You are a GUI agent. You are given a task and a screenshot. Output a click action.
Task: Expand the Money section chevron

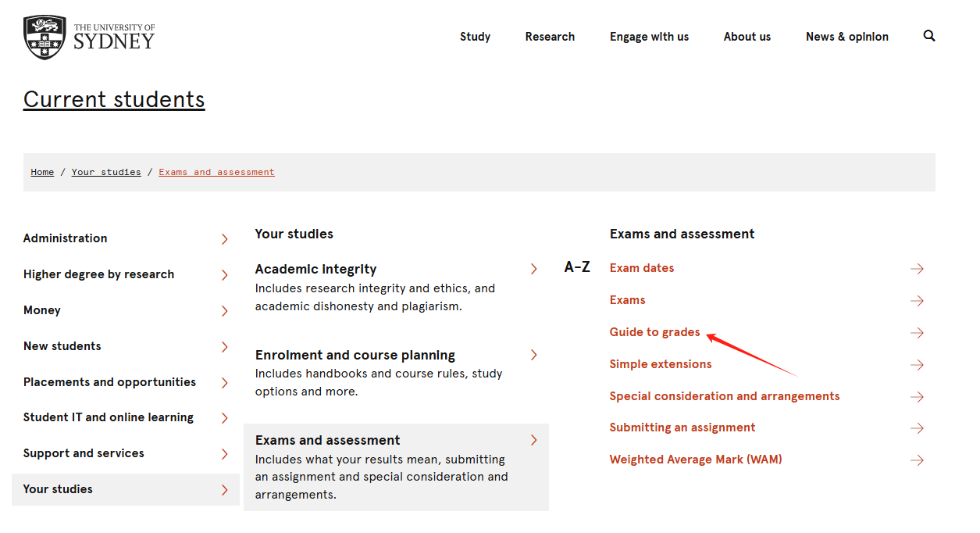224,311
